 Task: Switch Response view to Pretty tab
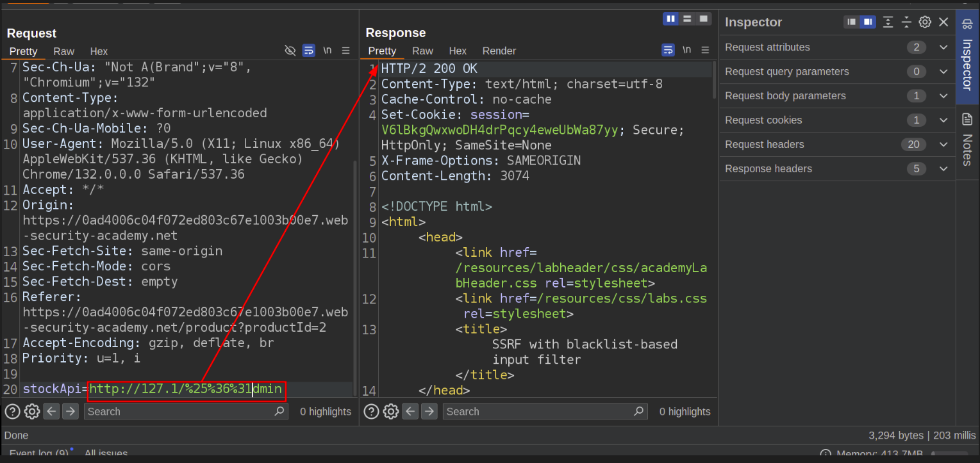[x=383, y=51]
